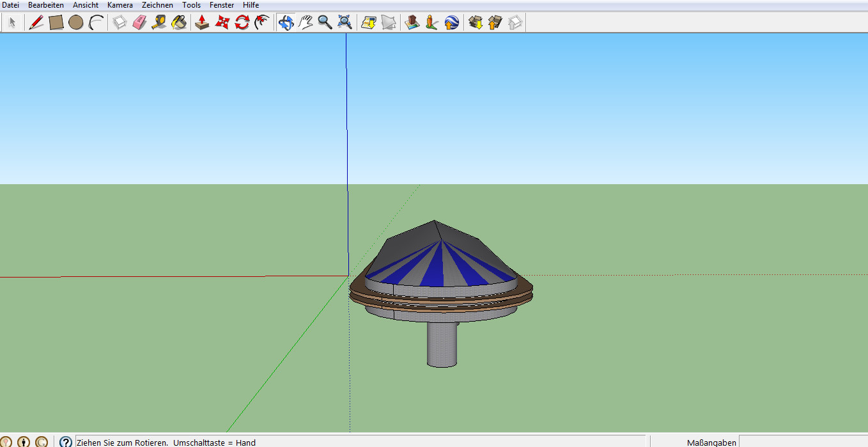Choose the Circle drawing tool
The height and width of the screenshot is (447, 868).
click(x=76, y=23)
